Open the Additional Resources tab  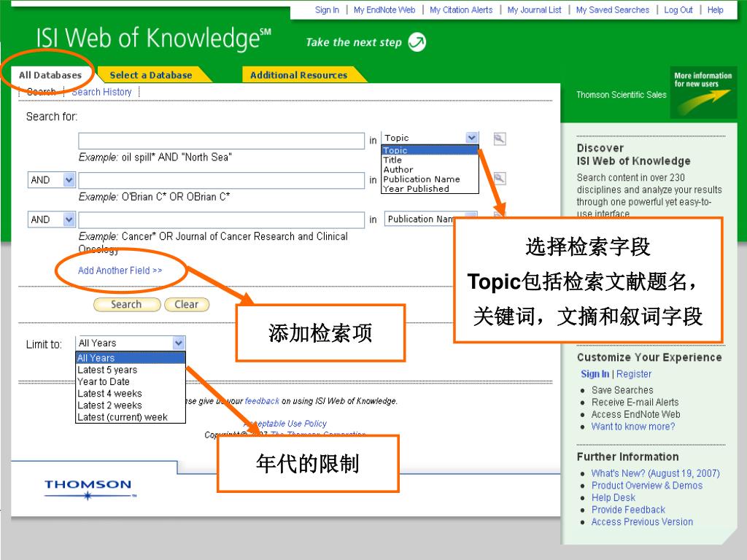(x=298, y=75)
